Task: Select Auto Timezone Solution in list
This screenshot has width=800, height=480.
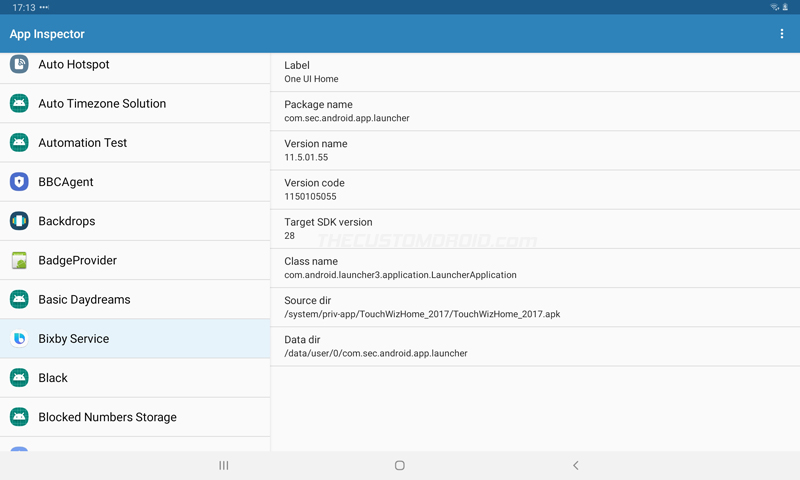Action: pyautogui.click(x=135, y=104)
